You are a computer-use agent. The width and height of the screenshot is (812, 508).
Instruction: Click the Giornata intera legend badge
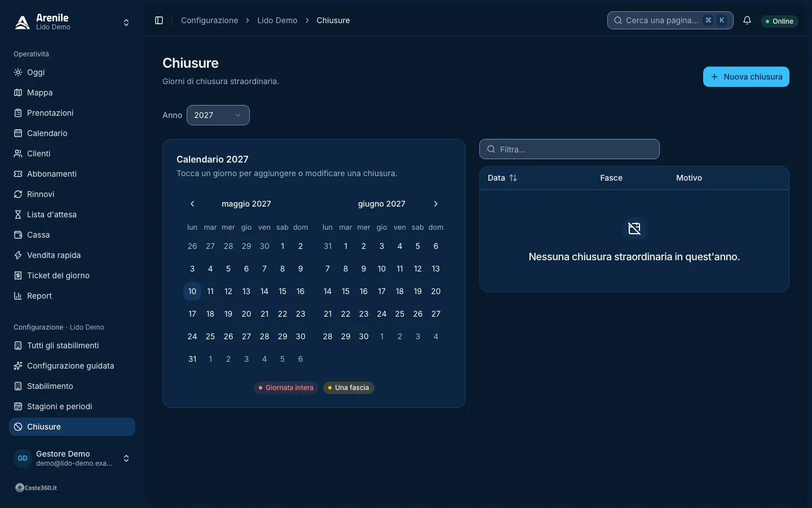point(286,388)
